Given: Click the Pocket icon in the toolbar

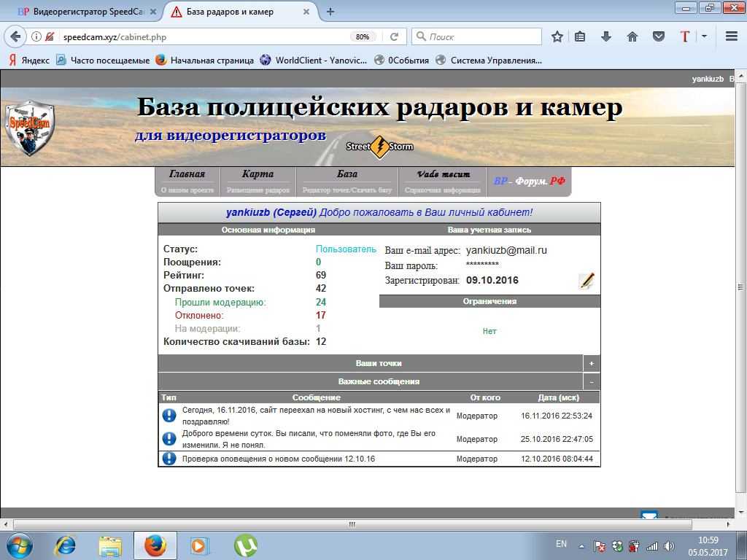Looking at the screenshot, I should [x=658, y=36].
